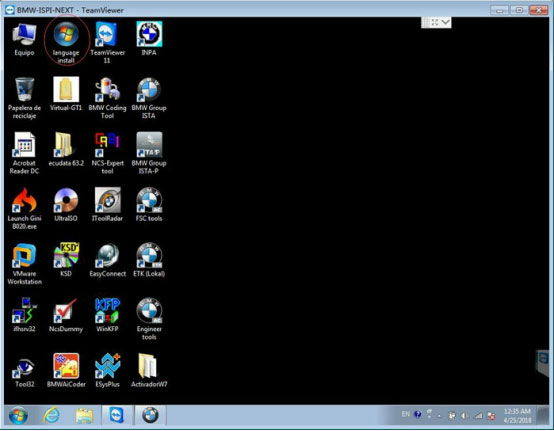Switch to the BMW taskbar application
The image size is (554, 431).
point(150,415)
